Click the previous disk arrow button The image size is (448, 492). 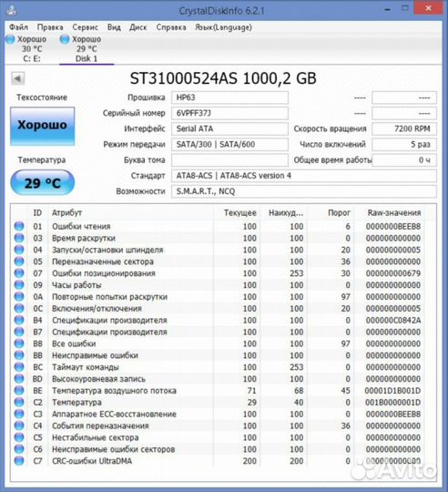point(18,78)
